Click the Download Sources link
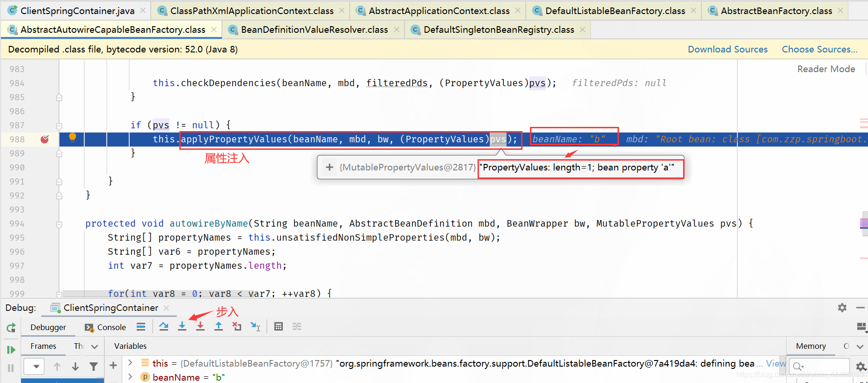This screenshot has height=383, width=868. [x=728, y=49]
